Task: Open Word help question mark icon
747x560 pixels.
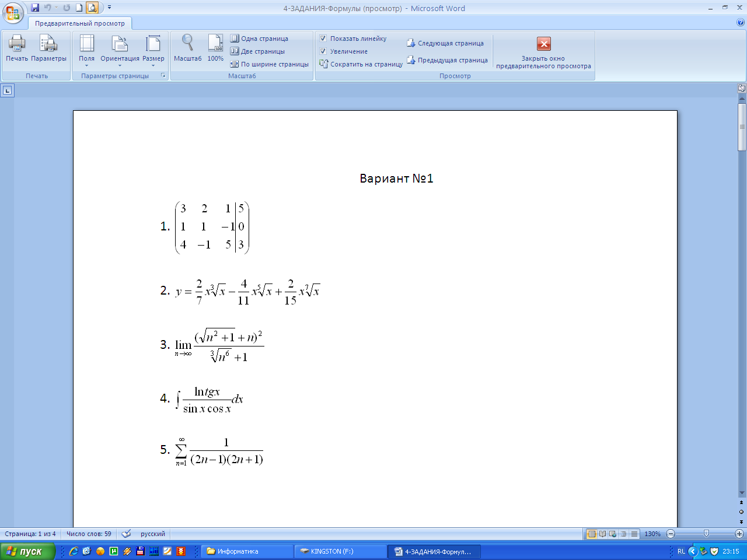Action: [x=741, y=23]
